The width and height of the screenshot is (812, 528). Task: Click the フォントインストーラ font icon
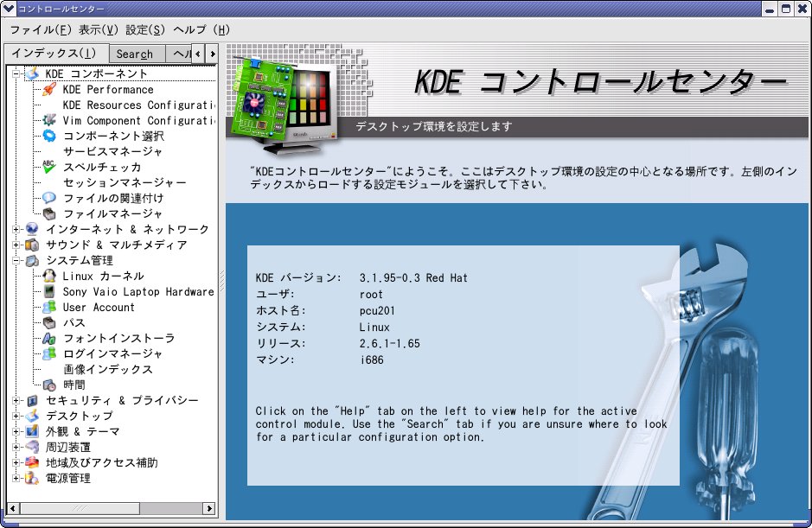(x=49, y=338)
